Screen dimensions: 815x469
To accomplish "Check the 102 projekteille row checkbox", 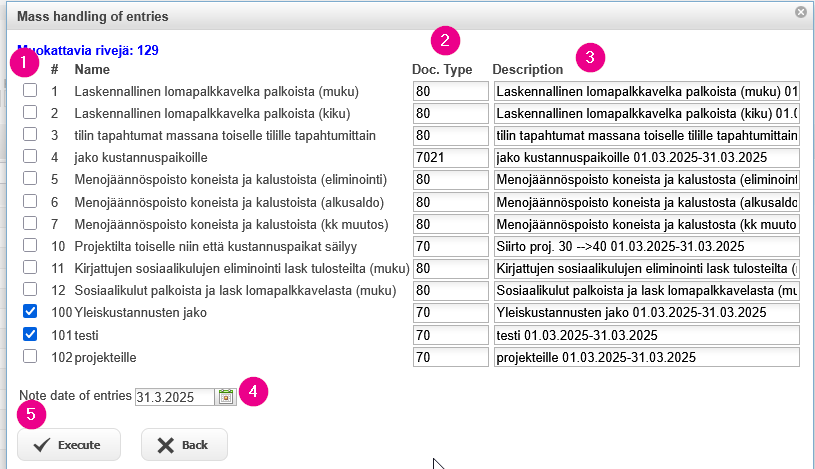I will pyautogui.click(x=30, y=356).
